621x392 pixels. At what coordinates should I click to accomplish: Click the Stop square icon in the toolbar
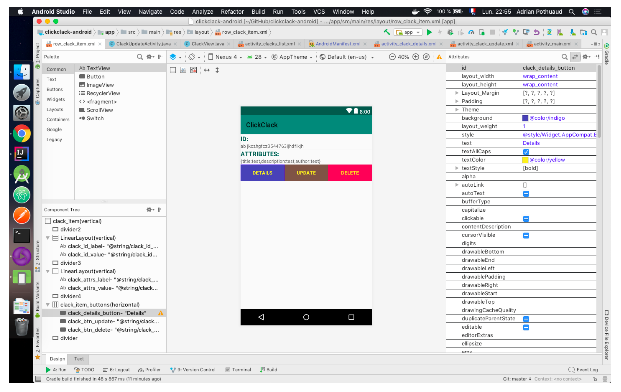pos(492,32)
